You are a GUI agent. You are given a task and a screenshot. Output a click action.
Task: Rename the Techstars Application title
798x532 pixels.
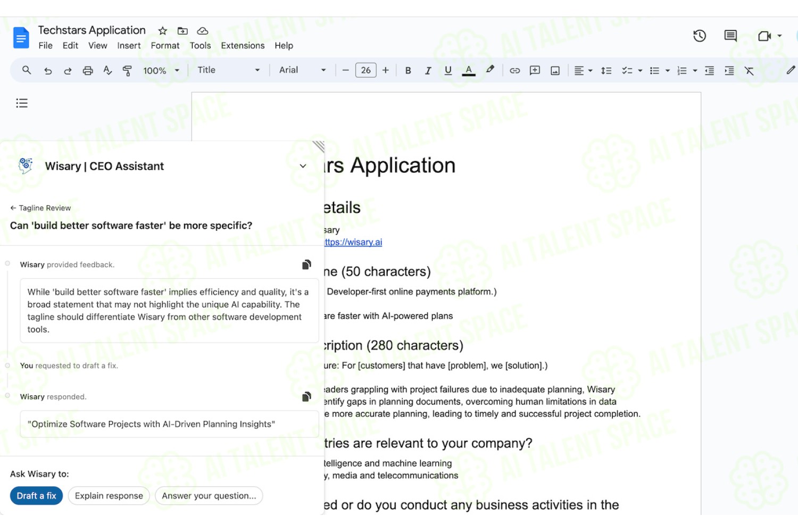point(92,30)
